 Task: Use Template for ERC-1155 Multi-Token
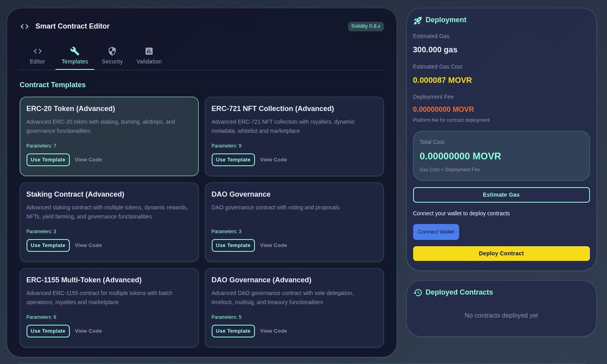click(x=48, y=331)
